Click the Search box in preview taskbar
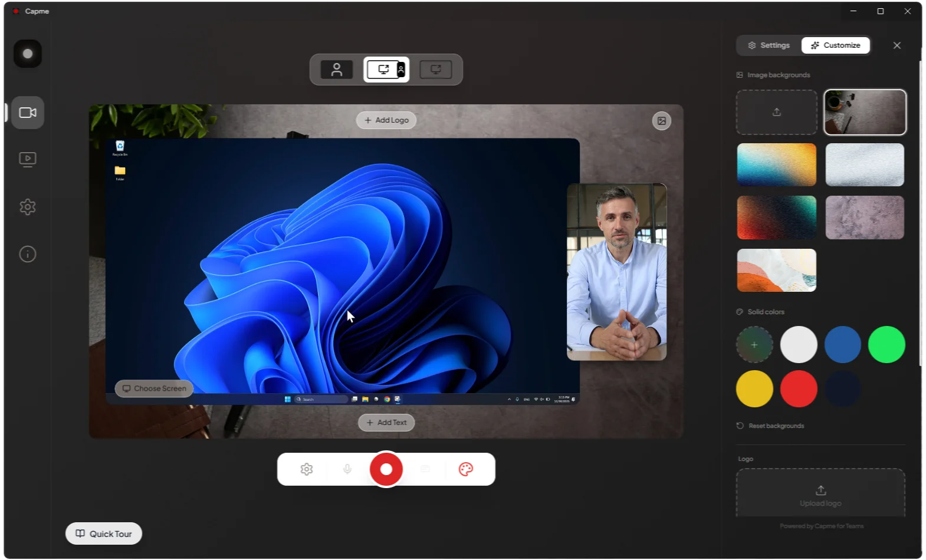 pyautogui.click(x=321, y=399)
